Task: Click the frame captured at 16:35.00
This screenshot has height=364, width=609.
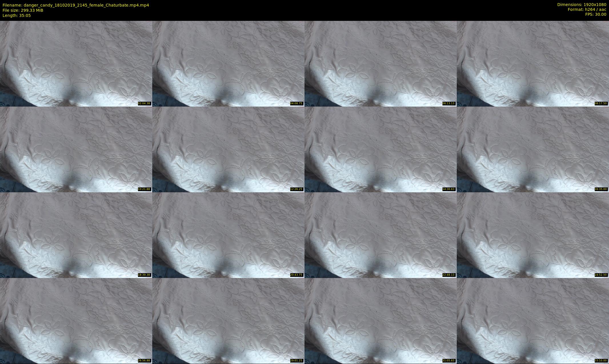Action: click(x=533, y=149)
